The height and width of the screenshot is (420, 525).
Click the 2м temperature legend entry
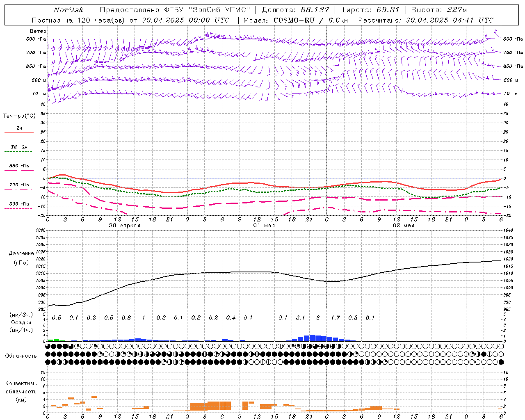tap(19, 128)
